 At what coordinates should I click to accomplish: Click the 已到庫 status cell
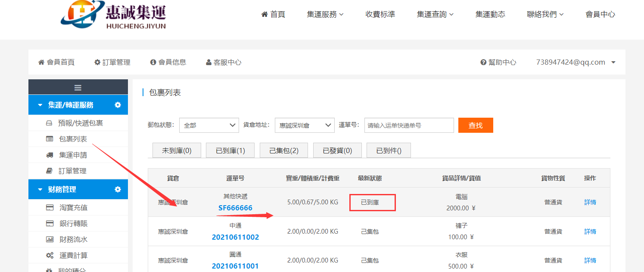click(x=370, y=202)
